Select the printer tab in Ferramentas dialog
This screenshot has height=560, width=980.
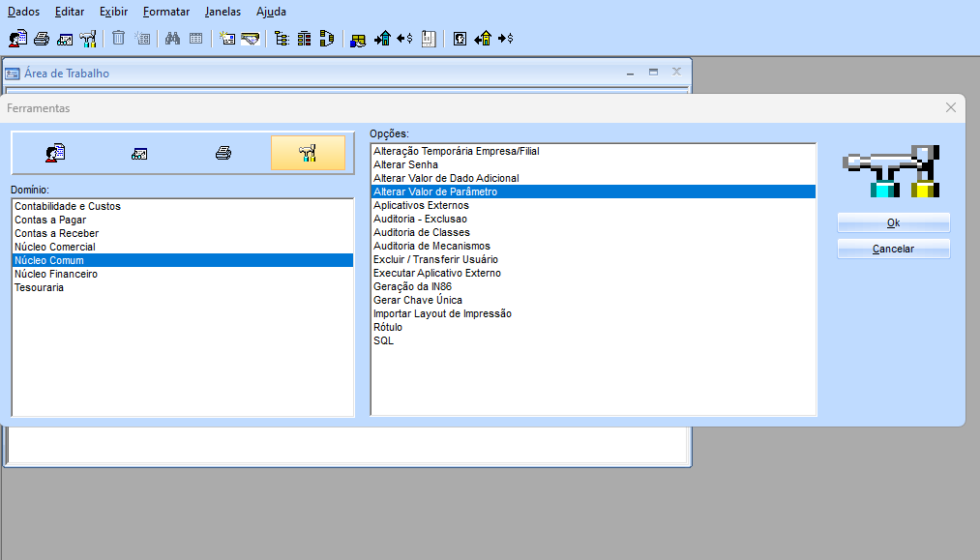(x=223, y=153)
